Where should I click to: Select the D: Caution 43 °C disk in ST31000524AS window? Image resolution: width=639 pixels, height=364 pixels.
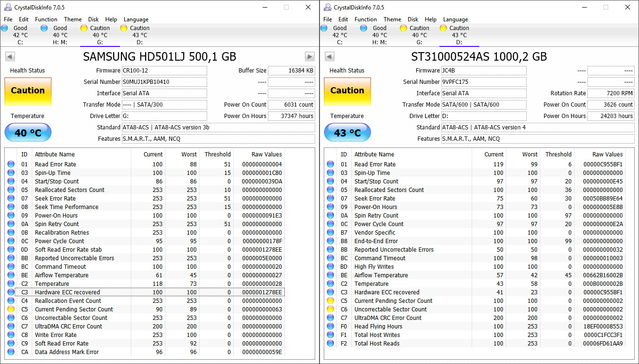tap(459, 35)
